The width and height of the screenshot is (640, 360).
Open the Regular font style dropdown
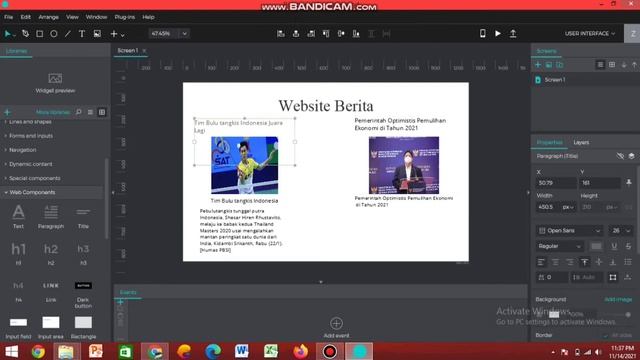point(560,246)
